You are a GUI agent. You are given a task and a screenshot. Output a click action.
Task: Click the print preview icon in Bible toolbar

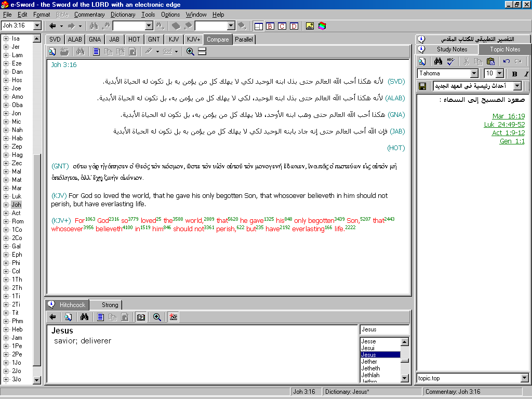52,51
